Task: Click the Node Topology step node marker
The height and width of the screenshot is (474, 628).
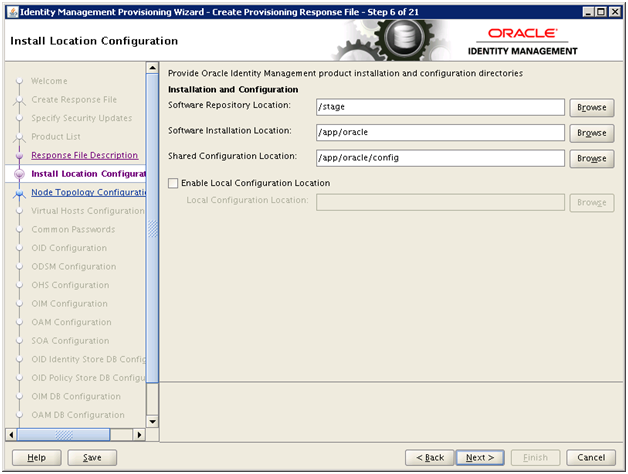Action: point(19,193)
